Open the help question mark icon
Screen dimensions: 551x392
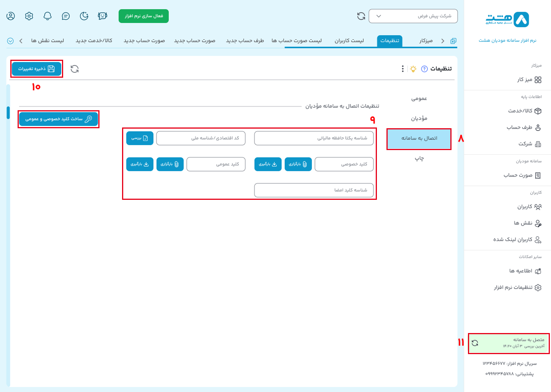(x=424, y=69)
